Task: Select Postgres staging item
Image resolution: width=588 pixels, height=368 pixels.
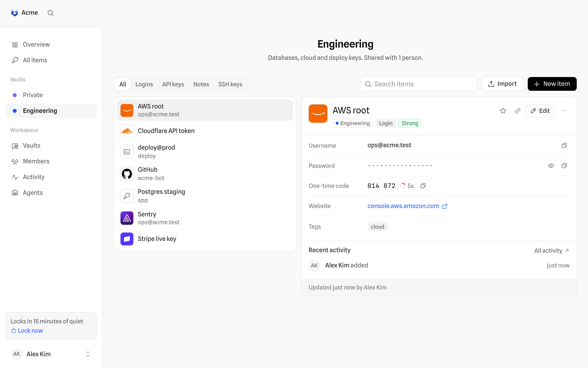Action: [205, 196]
